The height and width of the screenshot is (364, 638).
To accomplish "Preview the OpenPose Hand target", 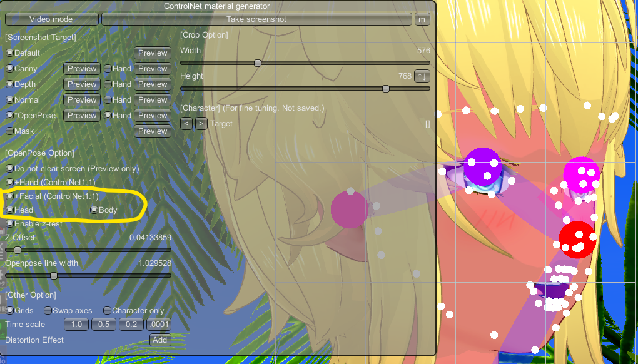I will tap(153, 116).
